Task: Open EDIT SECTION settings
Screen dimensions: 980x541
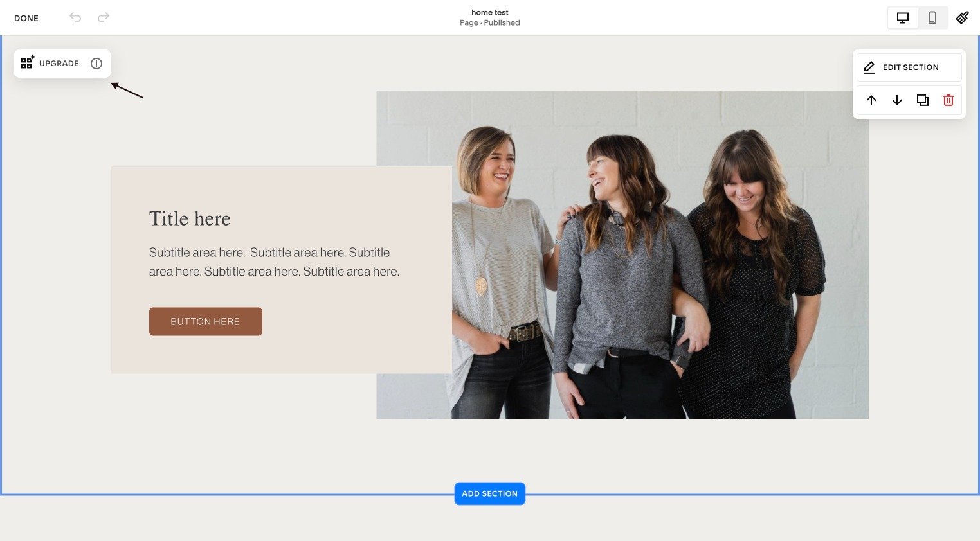Action: pos(909,67)
